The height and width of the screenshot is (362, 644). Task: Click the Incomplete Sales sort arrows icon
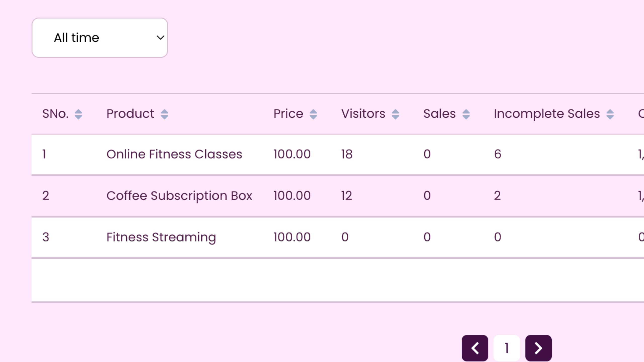point(610,114)
